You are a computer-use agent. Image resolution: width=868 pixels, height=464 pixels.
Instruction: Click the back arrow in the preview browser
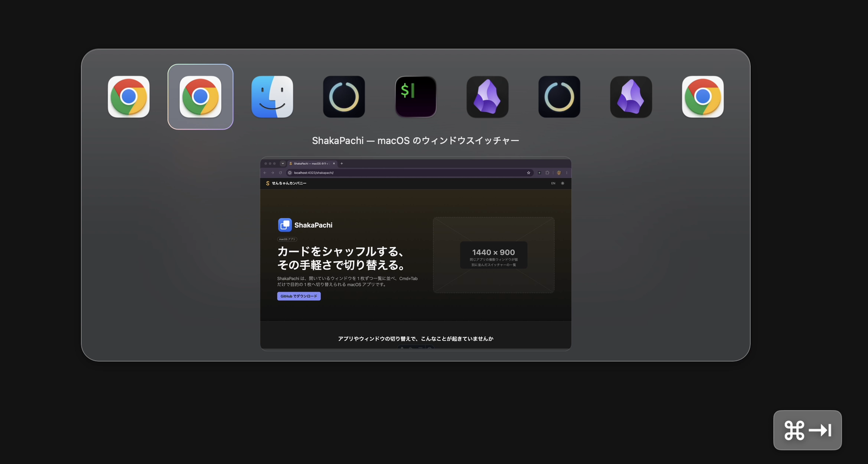tap(265, 173)
